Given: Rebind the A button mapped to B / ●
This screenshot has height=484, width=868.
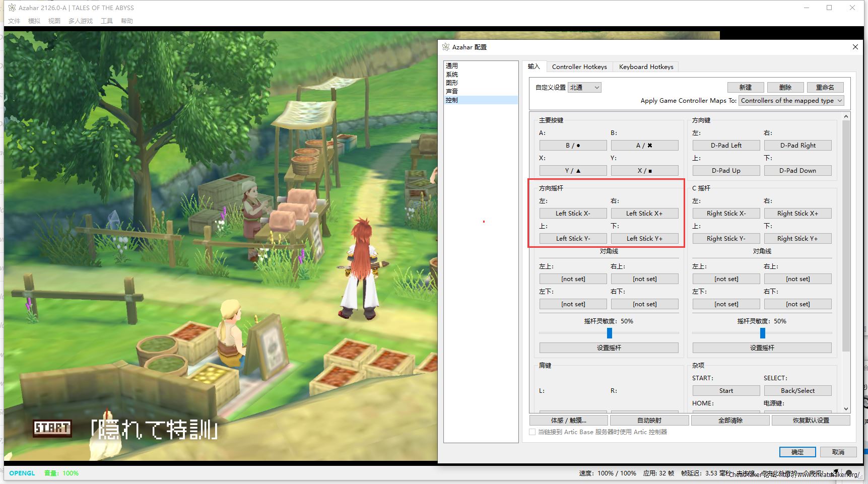Looking at the screenshot, I should pos(573,145).
